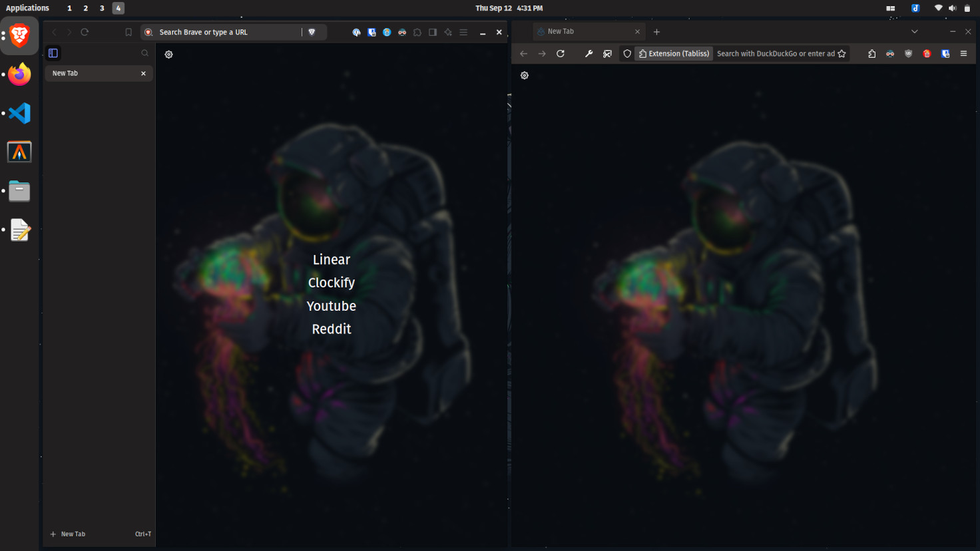Open tiling layout icon in system tray
Image resolution: width=980 pixels, height=551 pixels.
pyautogui.click(x=890, y=8)
